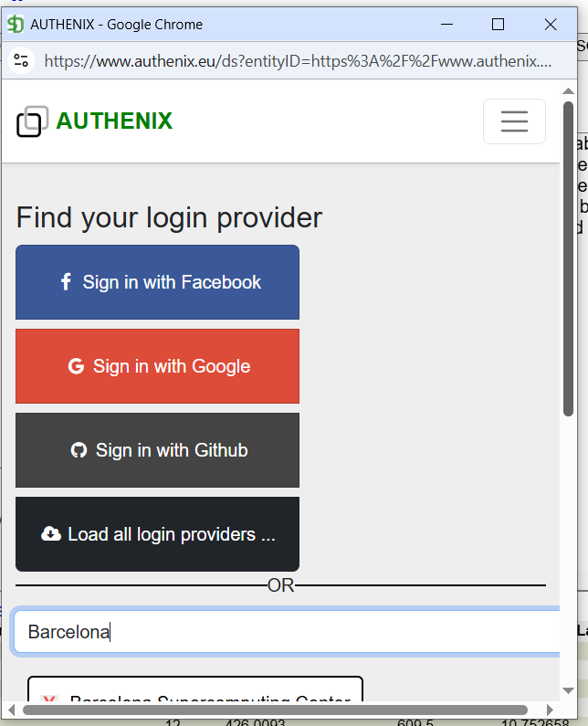
Task: Select Barcelona Supercomputing Center result
Action: 195,692
